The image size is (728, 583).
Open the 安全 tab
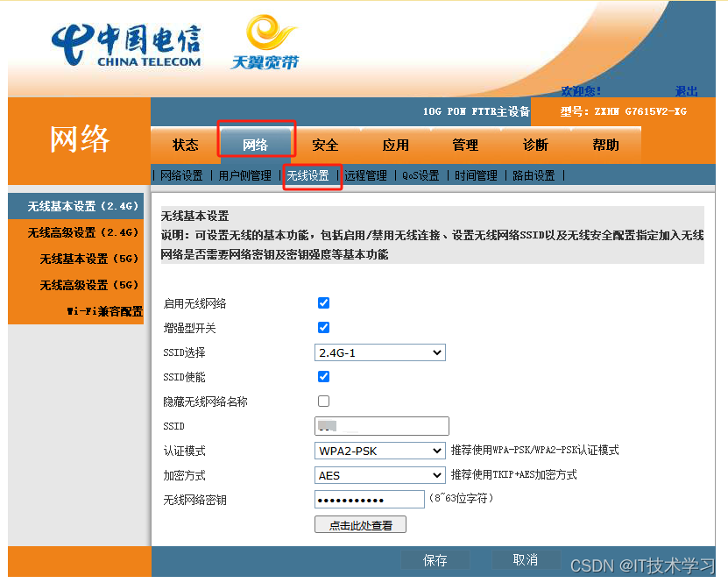[x=325, y=145]
